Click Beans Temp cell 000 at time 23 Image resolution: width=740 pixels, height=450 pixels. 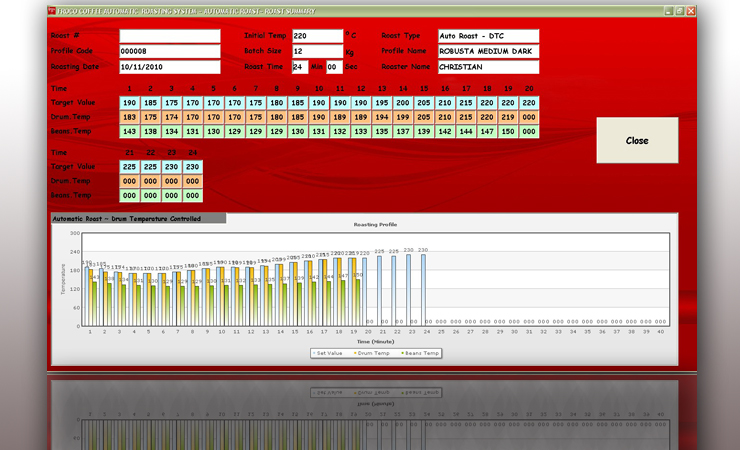(x=171, y=195)
